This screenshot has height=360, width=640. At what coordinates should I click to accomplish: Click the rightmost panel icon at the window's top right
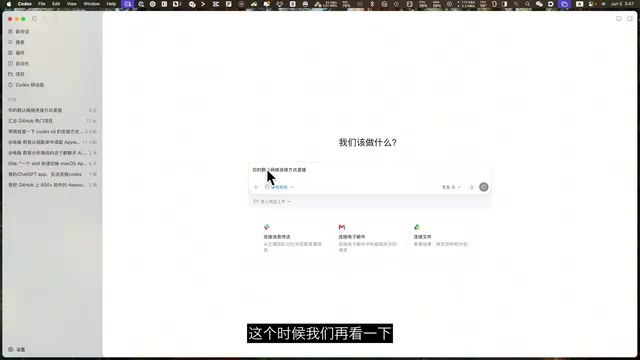click(x=630, y=19)
